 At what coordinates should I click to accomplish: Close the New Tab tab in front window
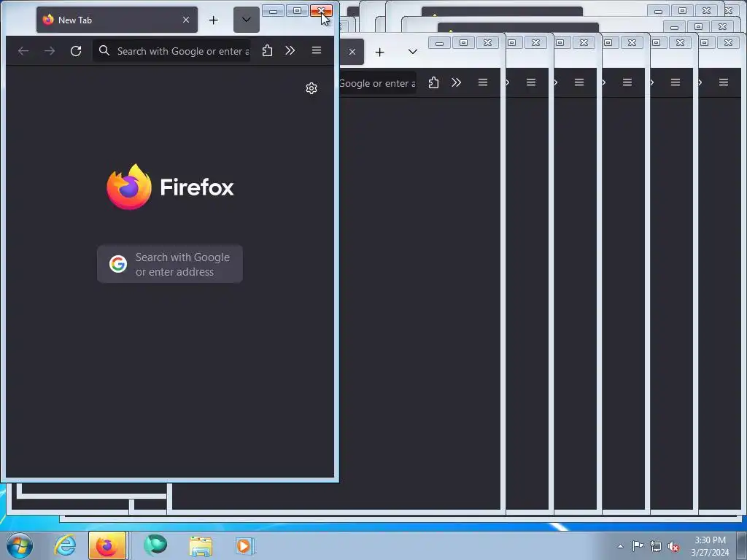click(186, 20)
